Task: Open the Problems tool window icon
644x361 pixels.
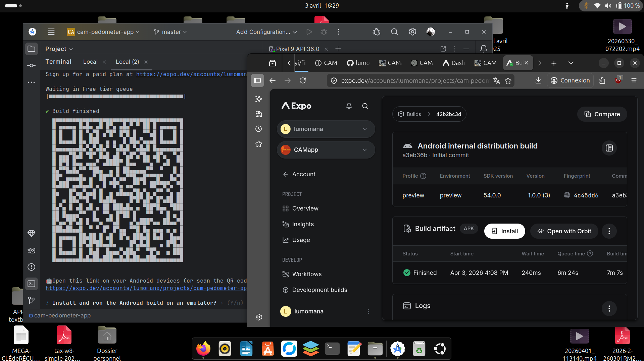Action: [32, 267]
